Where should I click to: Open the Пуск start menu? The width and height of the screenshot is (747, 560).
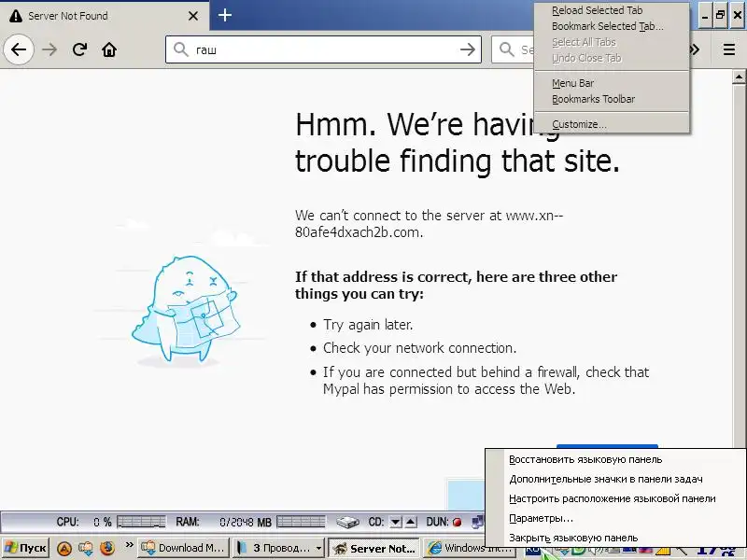coord(25,548)
